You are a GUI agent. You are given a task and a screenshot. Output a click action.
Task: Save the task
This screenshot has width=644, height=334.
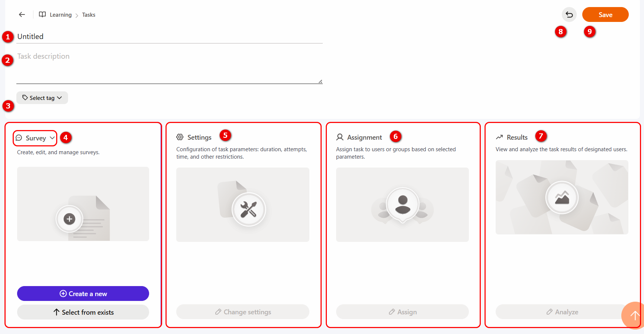[x=605, y=14]
